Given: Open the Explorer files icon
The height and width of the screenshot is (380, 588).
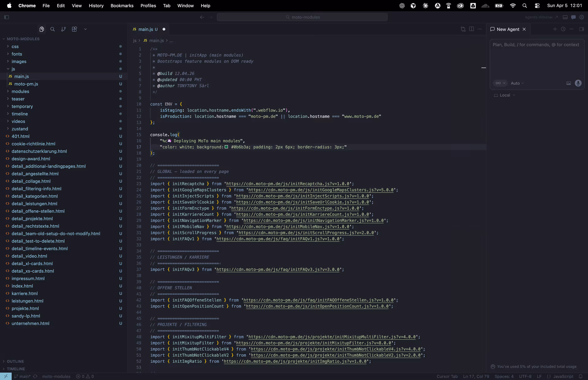Looking at the screenshot, I should coord(42,29).
